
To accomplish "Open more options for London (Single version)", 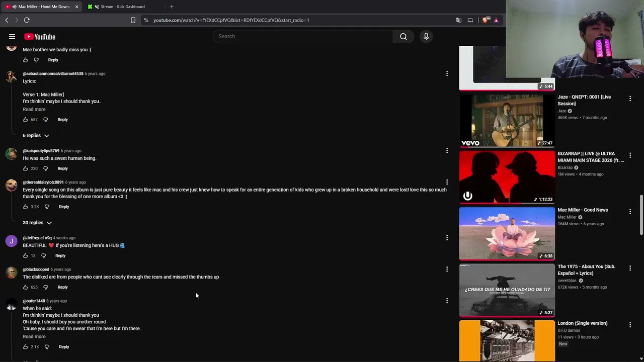I will pyautogui.click(x=630, y=325).
